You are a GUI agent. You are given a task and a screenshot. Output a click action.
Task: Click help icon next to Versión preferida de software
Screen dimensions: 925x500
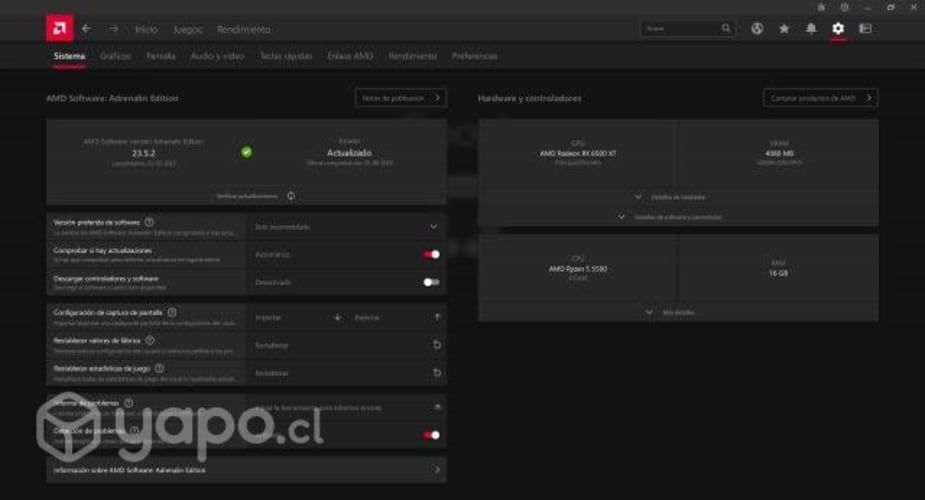[x=149, y=222]
